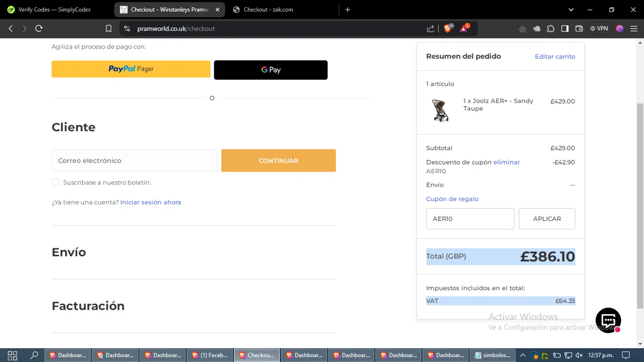Select the Checkout Winstanleys Pramworld tab
The width and height of the screenshot is (644, 362).
(170, 9)
